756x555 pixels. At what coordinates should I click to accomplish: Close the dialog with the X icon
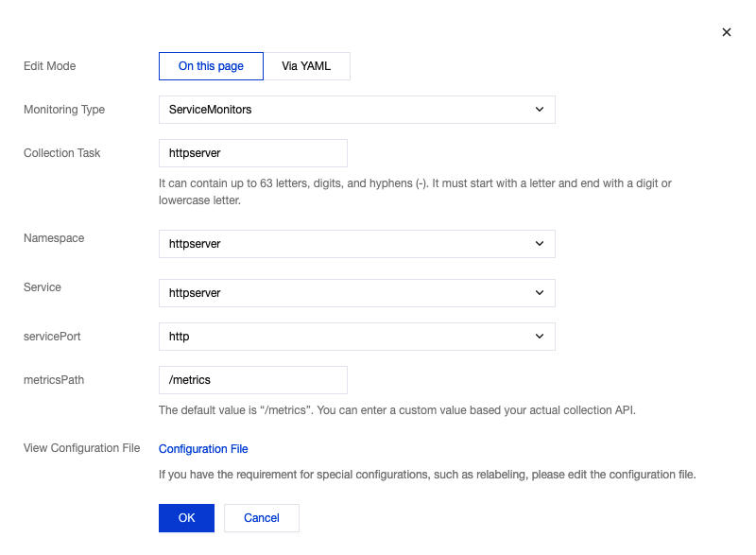[x=727, y=32]
